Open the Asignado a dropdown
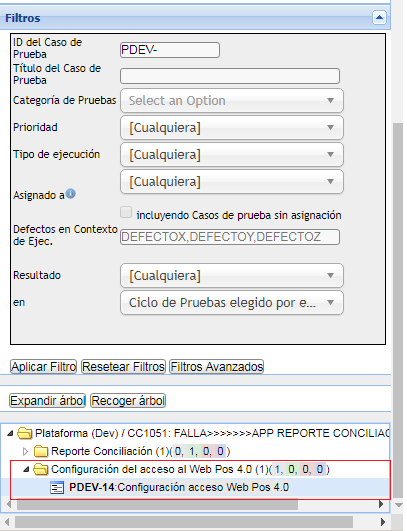The width and height of the screenshot is (407, 531). coord(232,182)
